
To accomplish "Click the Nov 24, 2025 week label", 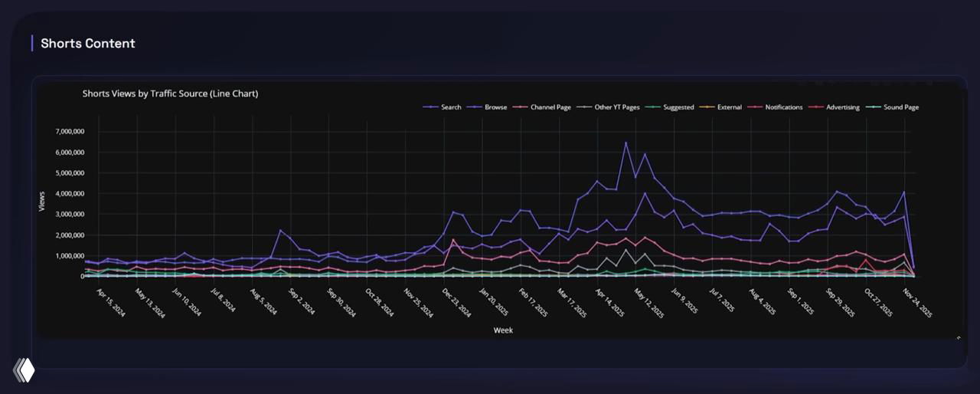I will click(919, 303).
